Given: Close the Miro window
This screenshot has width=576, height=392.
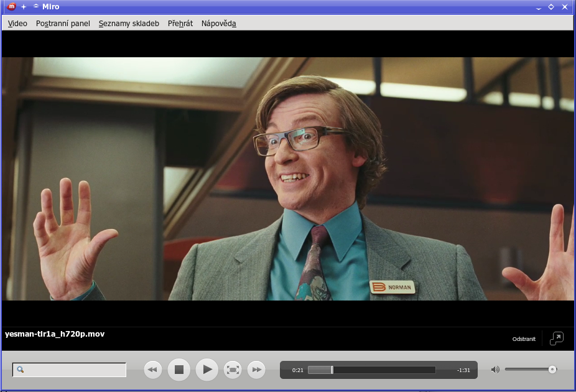Looking at the screenshot, I should click(565, 7).
